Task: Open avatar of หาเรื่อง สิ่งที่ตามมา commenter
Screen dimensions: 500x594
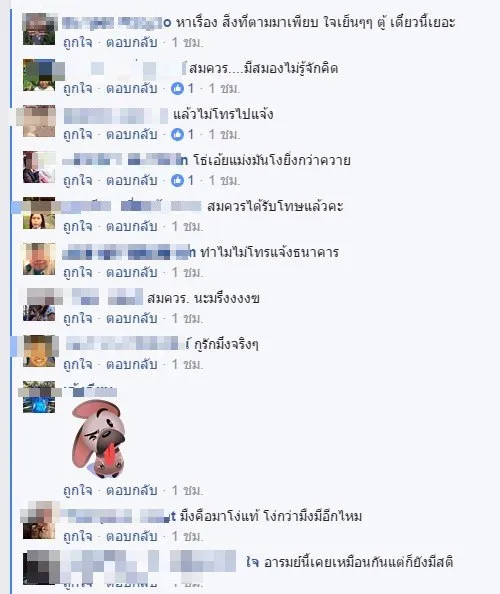Action: pyautogui.click(x=39, y=29)
